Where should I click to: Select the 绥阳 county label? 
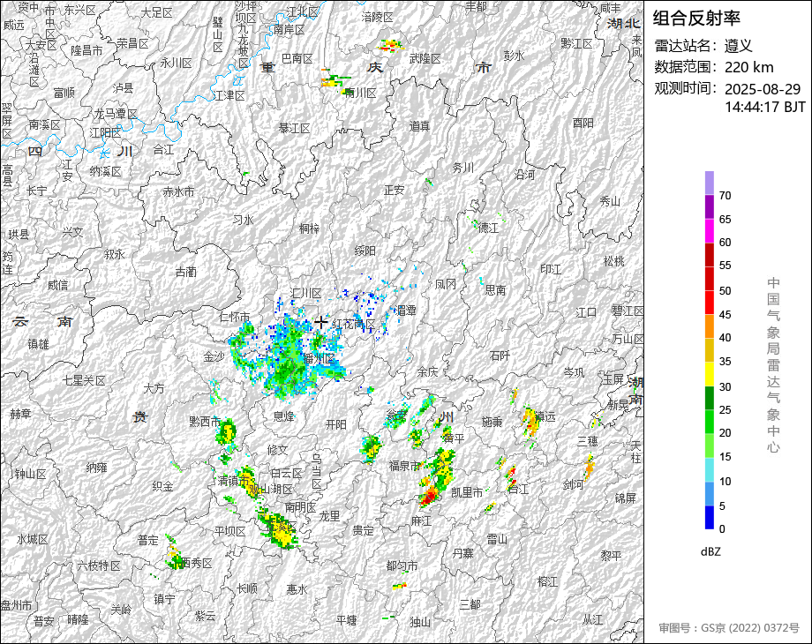(365, 251)
